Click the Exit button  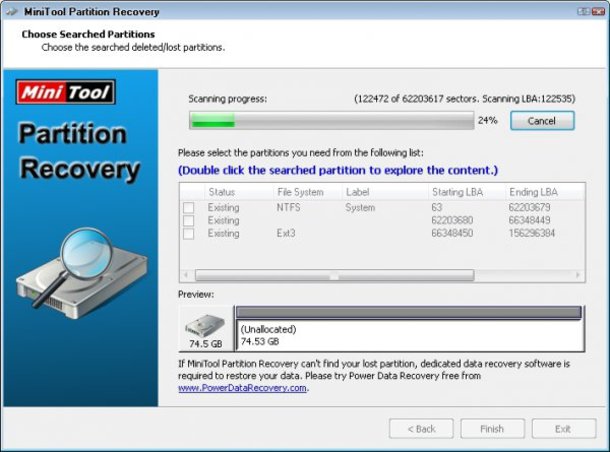(x=563, y=429)
